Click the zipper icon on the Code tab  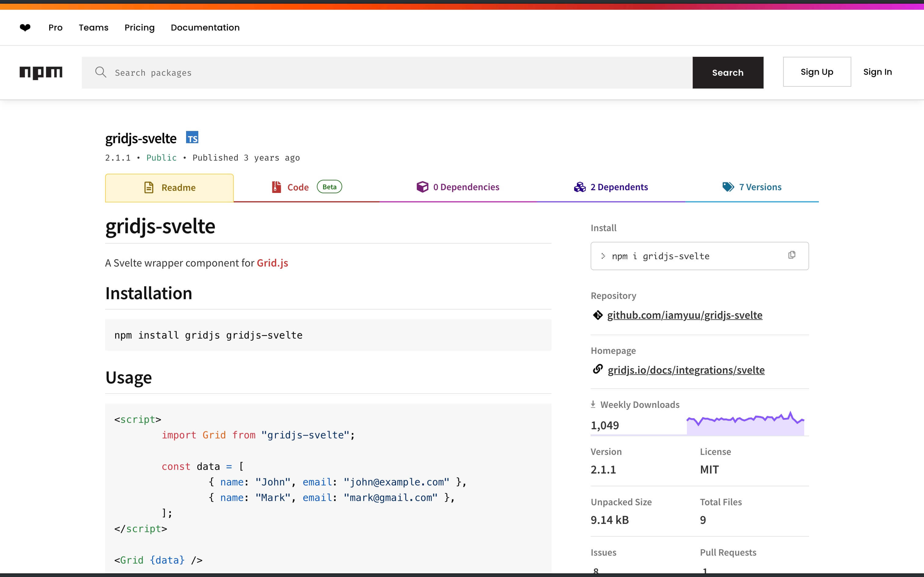click(x=276, y=187)
